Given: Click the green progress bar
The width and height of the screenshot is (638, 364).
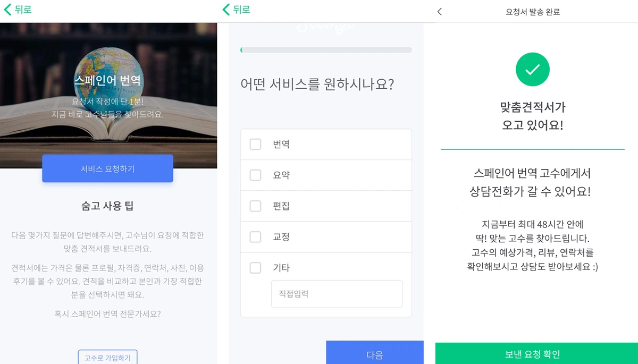Looking at the screenshot, I should pos(326,50).
